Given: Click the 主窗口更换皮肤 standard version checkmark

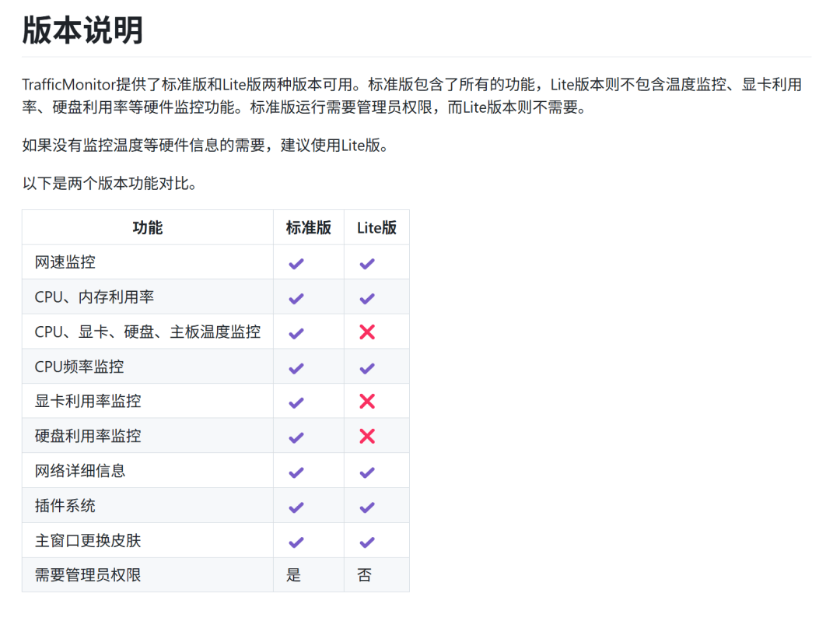Looking at the screenshot, I should click(296, 542).
